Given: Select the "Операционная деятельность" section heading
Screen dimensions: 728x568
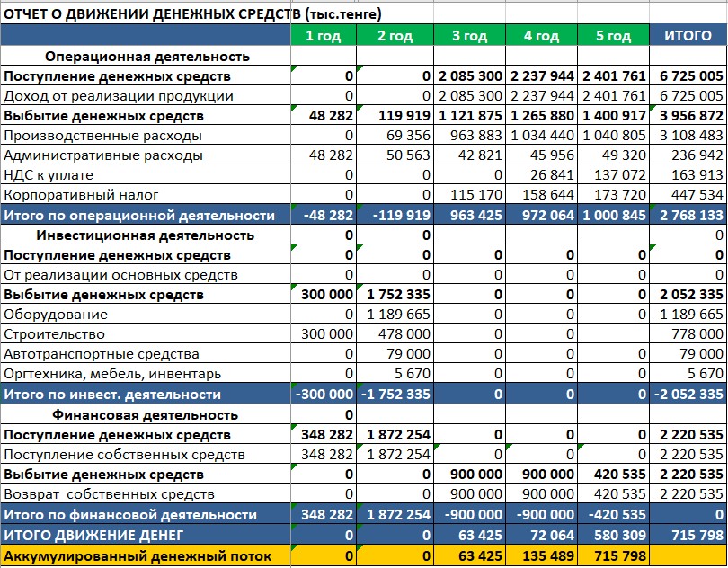Looking at the screenshot, I should (146, 56).
